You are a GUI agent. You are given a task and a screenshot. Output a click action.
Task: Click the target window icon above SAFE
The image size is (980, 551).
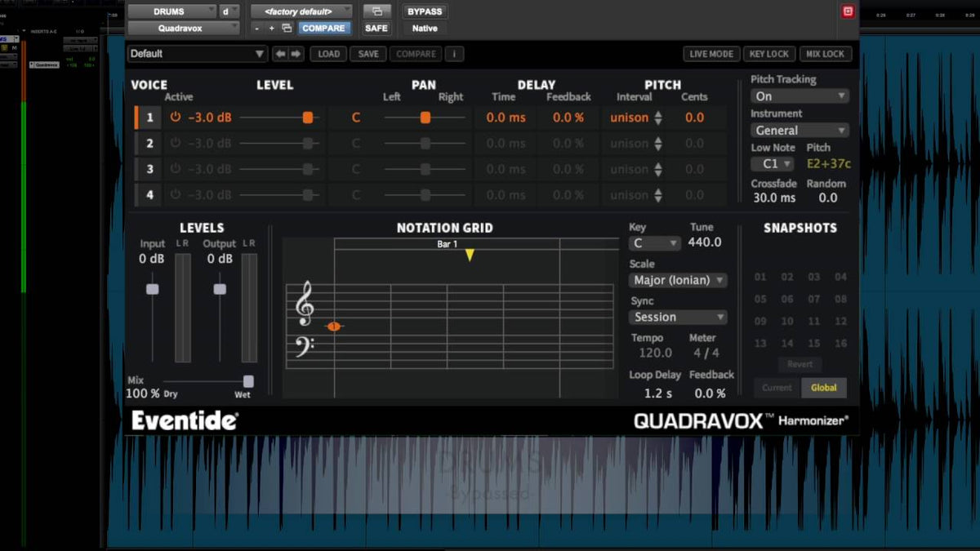(x=376, y=11)
